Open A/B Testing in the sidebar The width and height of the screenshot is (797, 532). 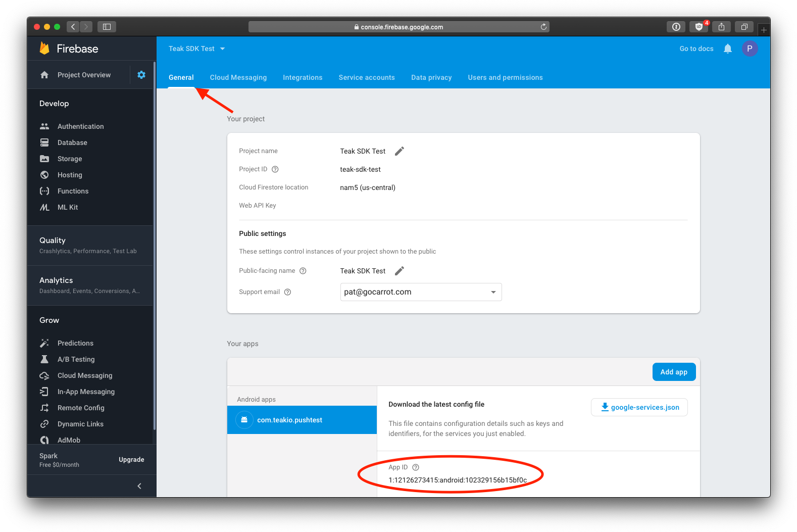click(x=76, y=359)
